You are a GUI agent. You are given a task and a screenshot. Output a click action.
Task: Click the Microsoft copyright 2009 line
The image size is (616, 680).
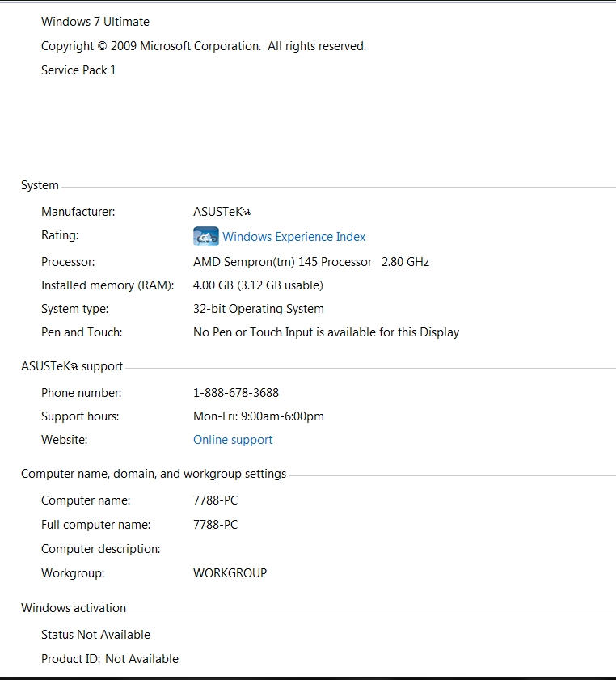click(204, 46)
